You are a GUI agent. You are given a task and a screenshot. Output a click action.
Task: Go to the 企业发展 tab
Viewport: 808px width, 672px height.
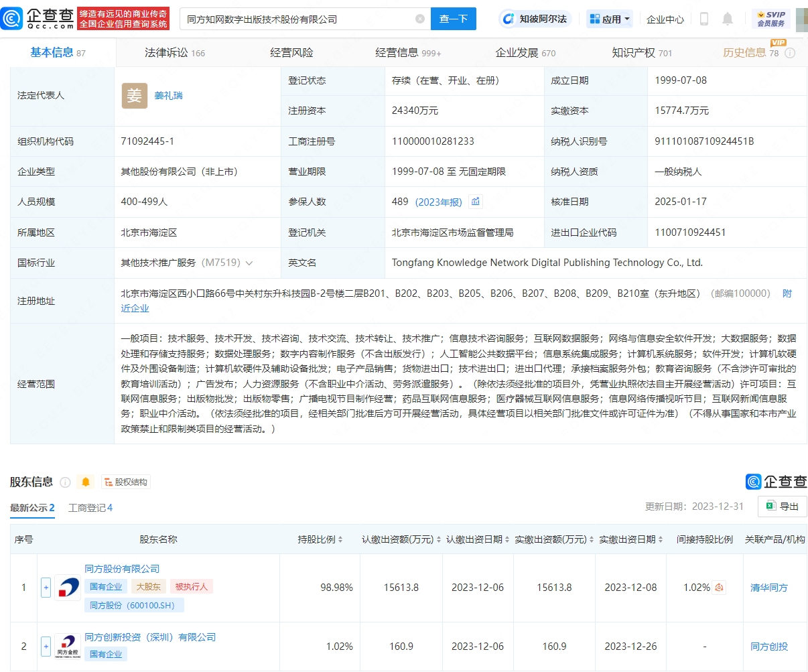point(525,53)
